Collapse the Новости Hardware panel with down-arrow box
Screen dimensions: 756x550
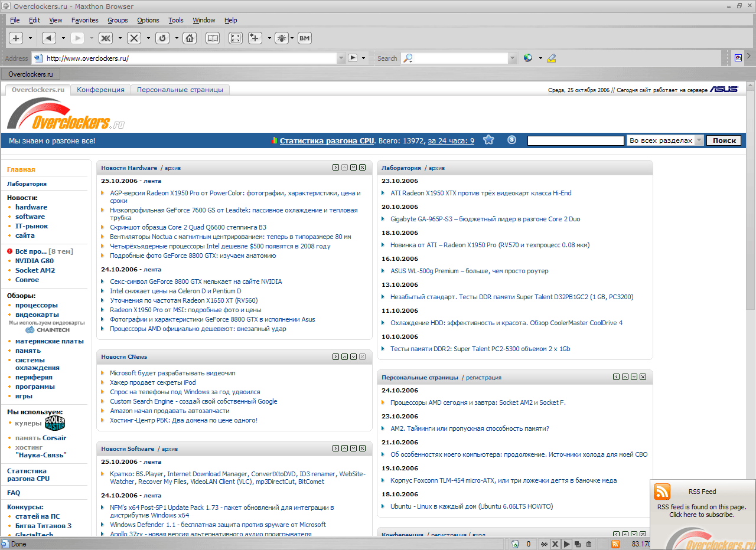tap(353, 168)
